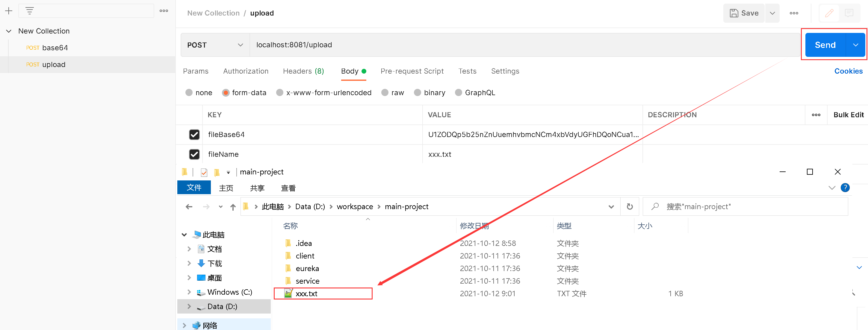Viewport: 868px width, 330px height.
Task: Click the back arrow in File Explorer
Action: click(189, 207)
